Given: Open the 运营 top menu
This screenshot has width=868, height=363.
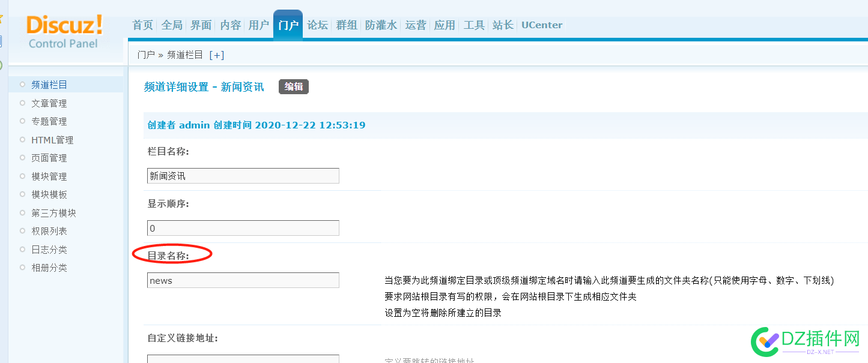Looking at the screenshot, I should tap(416, 25).
